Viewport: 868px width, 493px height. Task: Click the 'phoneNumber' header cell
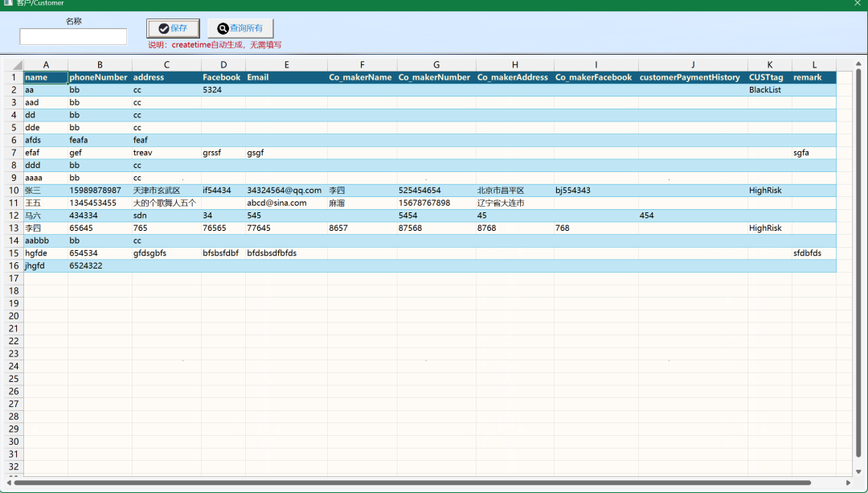(100, 77)
